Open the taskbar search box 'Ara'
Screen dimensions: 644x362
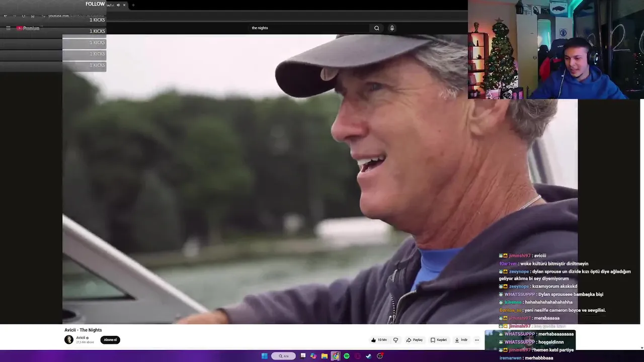coord(284,356)
